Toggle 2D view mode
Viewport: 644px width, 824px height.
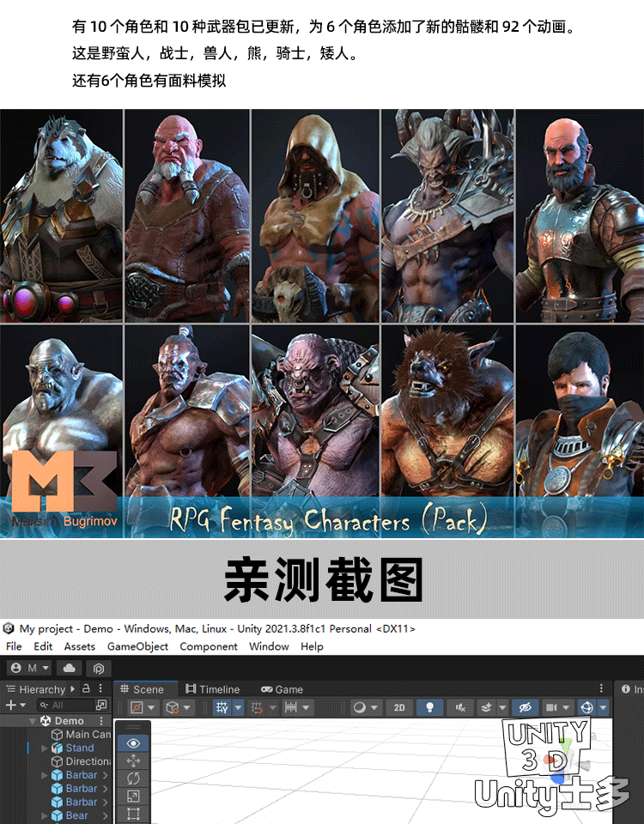point(399,707)
